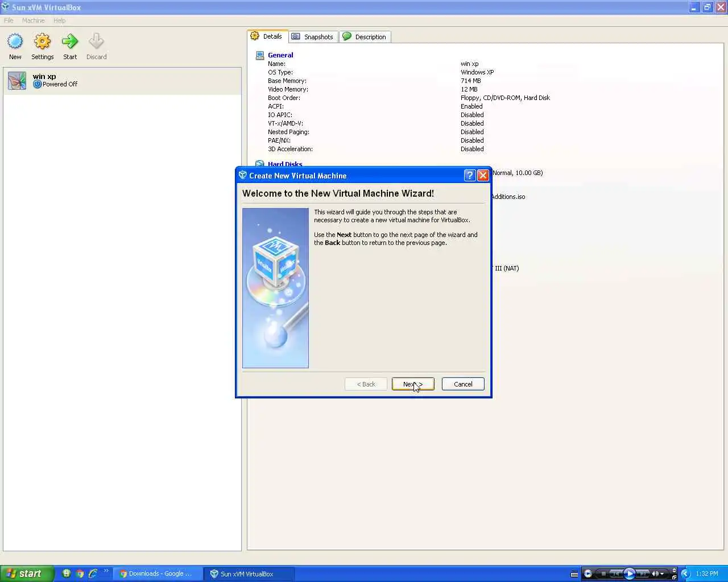Viewport: 728px width, 582px height.
Task: Click the VirtualBox cube icon in wizard titlebar
Action: click(243, 175)
